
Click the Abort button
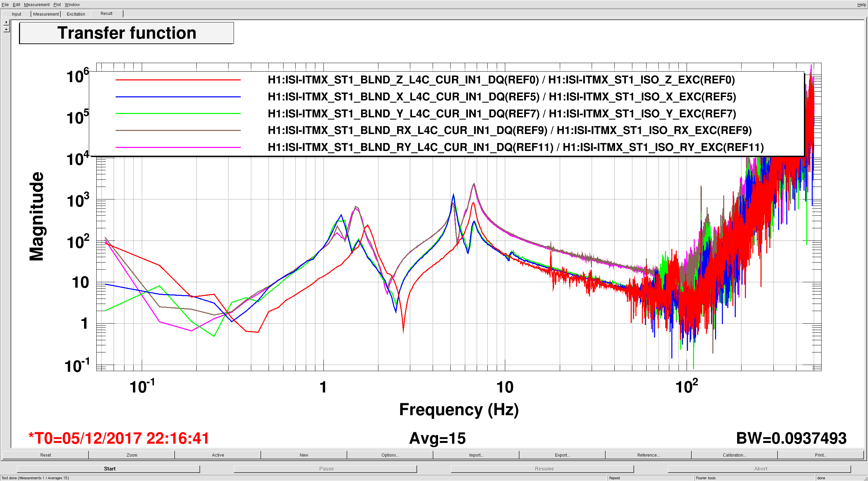pos(759,468)
